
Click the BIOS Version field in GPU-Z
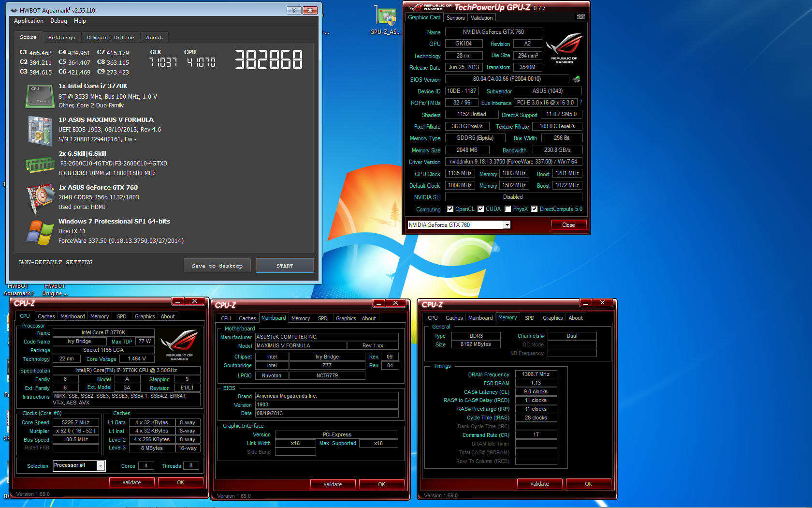[x=507, y=79]
